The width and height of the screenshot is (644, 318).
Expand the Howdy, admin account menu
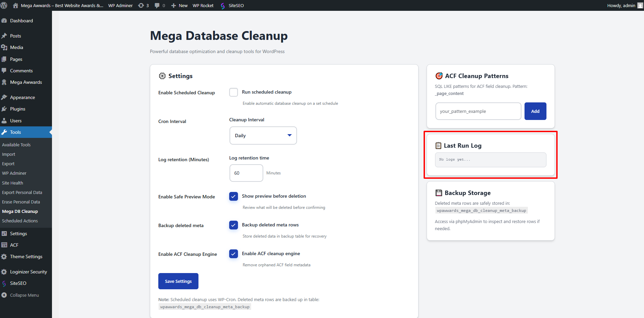(x=624, y=5)
